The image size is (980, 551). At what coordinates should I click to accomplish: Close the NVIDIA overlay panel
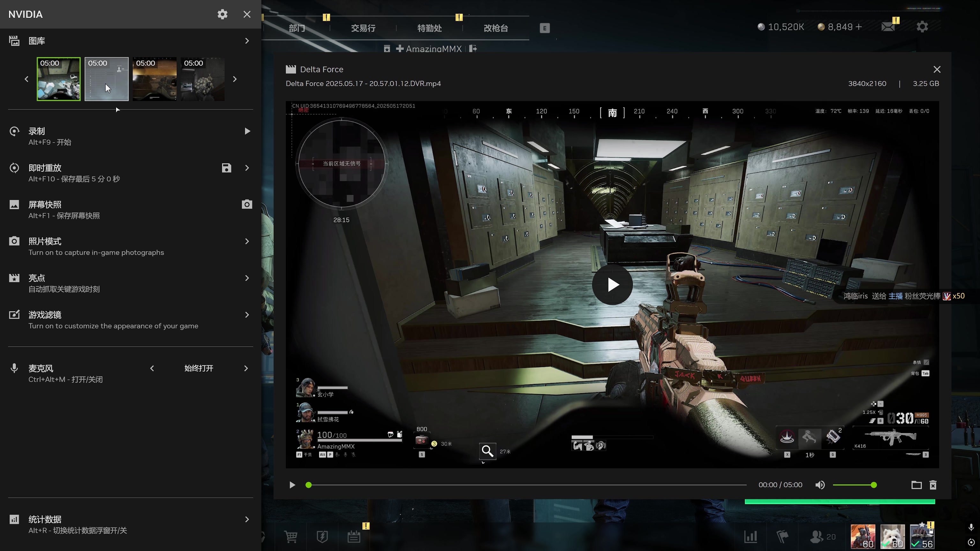click(247, 14)
